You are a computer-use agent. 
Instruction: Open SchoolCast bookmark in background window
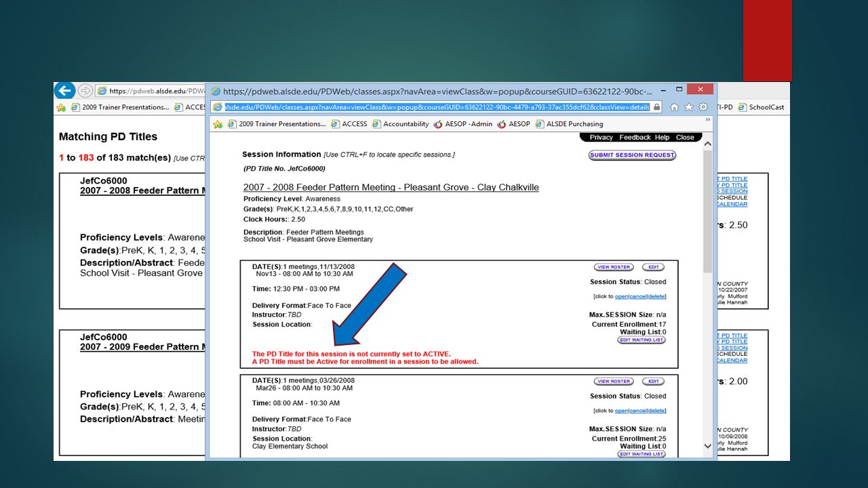[x=761, y=107]
